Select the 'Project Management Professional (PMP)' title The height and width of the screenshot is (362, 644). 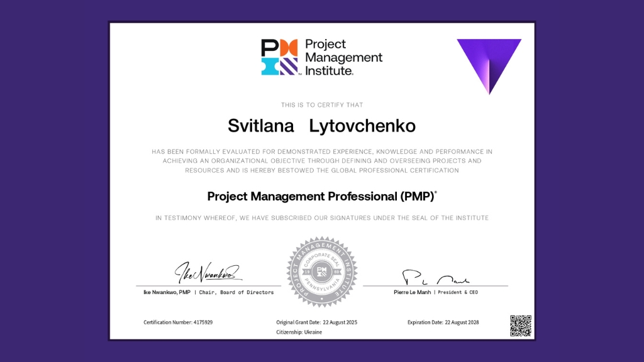tap(322, 197)
